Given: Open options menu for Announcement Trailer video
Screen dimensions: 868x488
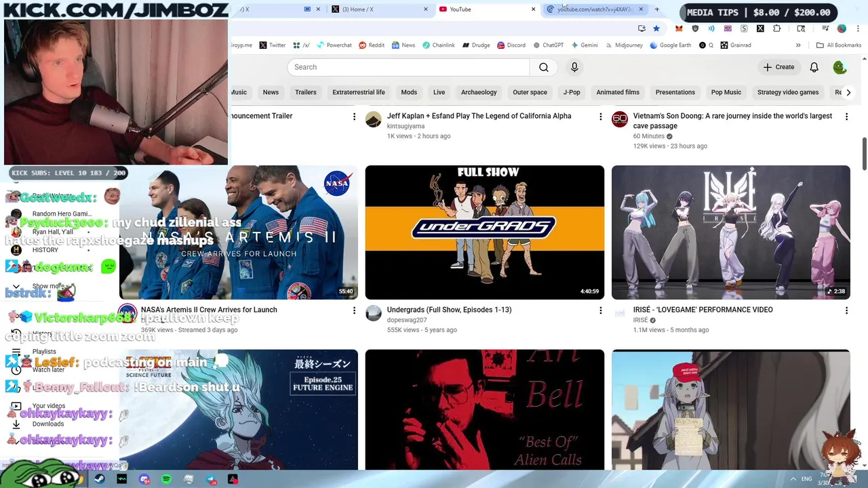Looking at the screenshot, I should 354,117.
